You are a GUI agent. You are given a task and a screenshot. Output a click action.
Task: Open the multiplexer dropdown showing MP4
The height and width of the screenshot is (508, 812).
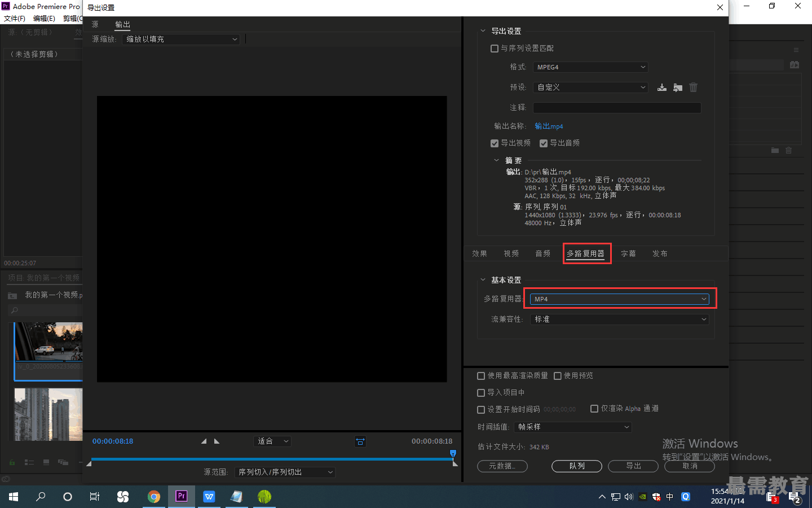(620, 299)
